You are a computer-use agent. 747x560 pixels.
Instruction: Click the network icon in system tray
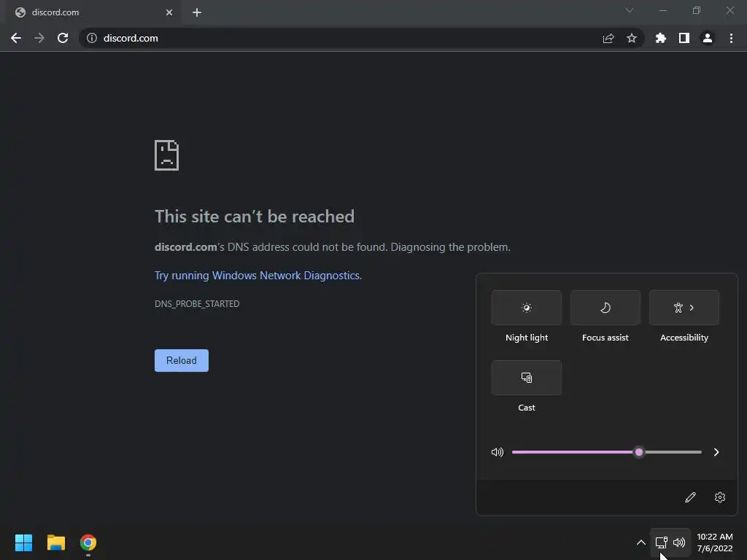click(661, 542)
